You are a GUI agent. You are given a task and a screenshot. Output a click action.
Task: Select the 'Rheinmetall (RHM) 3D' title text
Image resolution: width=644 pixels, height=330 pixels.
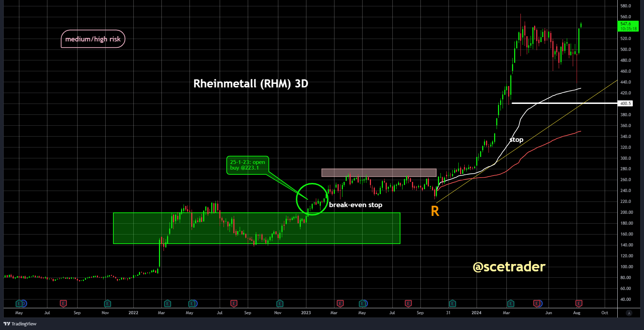pos(251,84)
